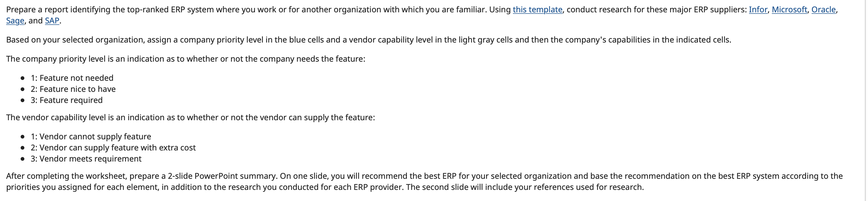Visit the Oracle supplier link
868x201 pixels.
[x=823, y=10]
